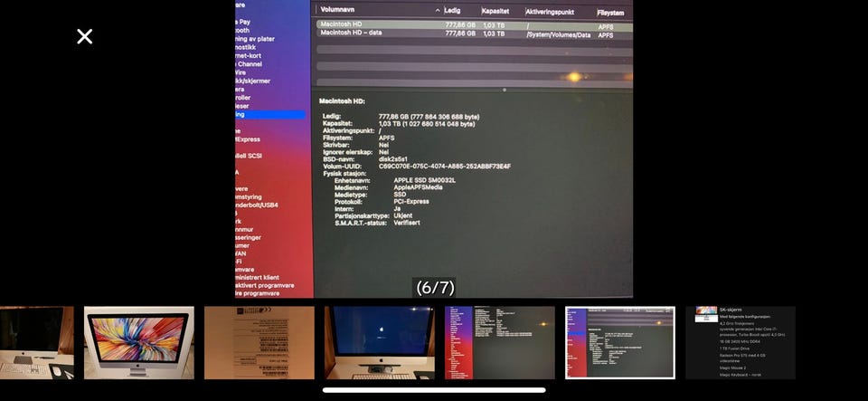This screenshot has height=401, width=868.
Task: Click the disk2s5s1 BSD name value
Action: pyautogui.click(x=393, y=159)
